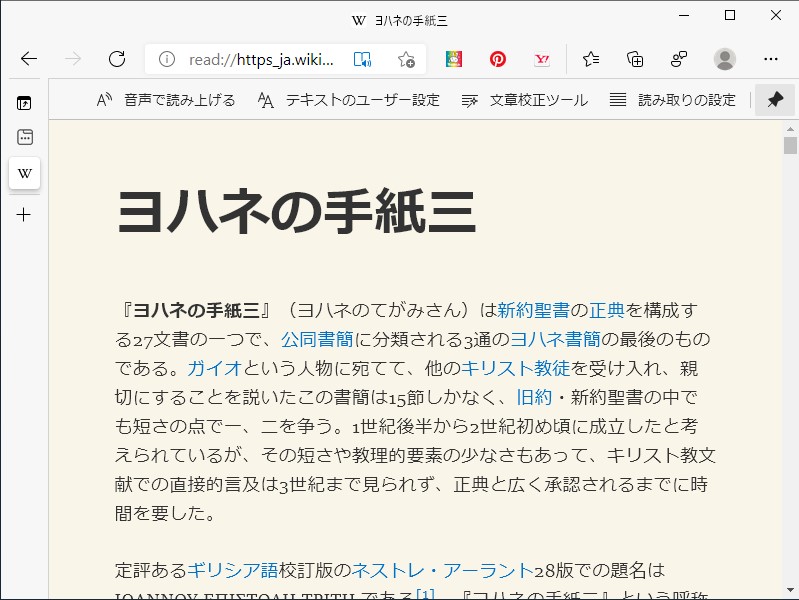Reload the current page
This screenshot has height=600, width=799.
coord(117,59)
